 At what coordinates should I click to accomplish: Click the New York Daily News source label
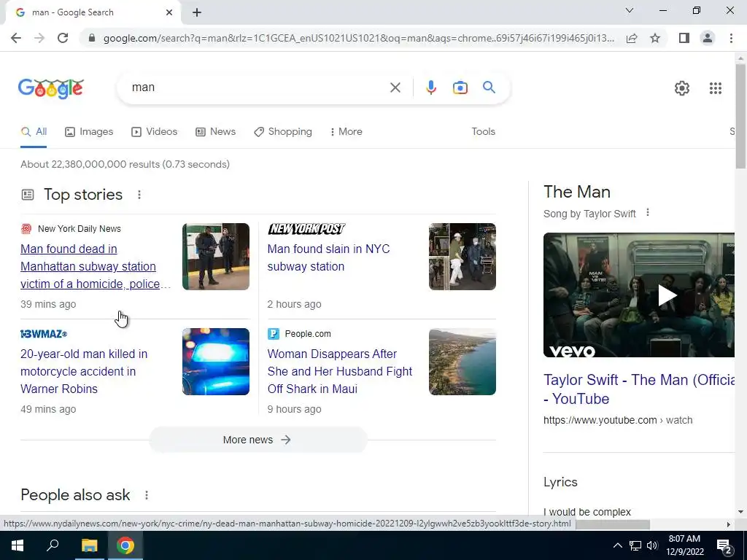click(79, 228)
